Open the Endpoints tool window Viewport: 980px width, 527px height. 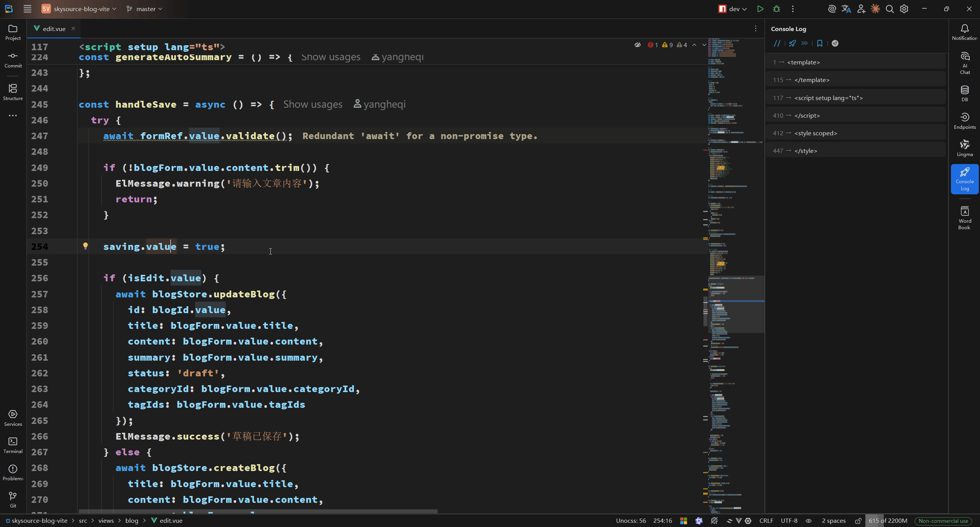[x=965, y=121]
